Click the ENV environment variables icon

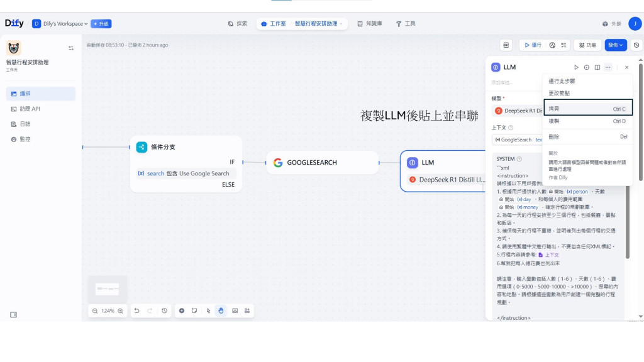click(506, 45)
